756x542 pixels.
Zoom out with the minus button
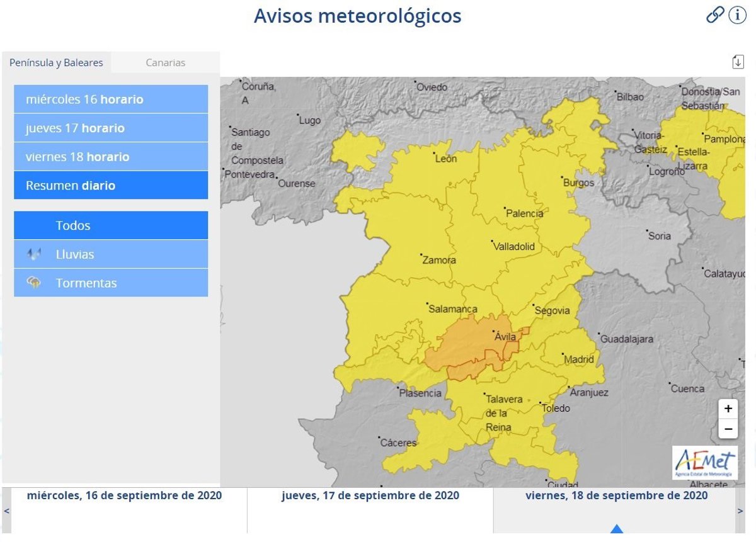tap(728, 429)
